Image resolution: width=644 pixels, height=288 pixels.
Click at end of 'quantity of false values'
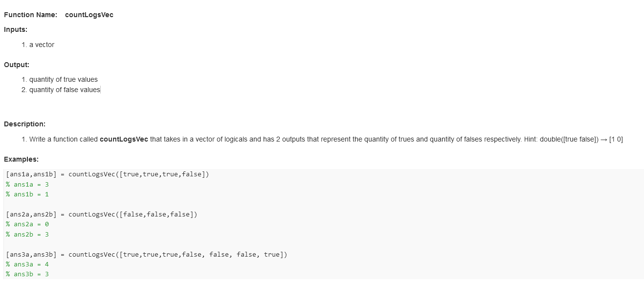[x=100, y=90]
